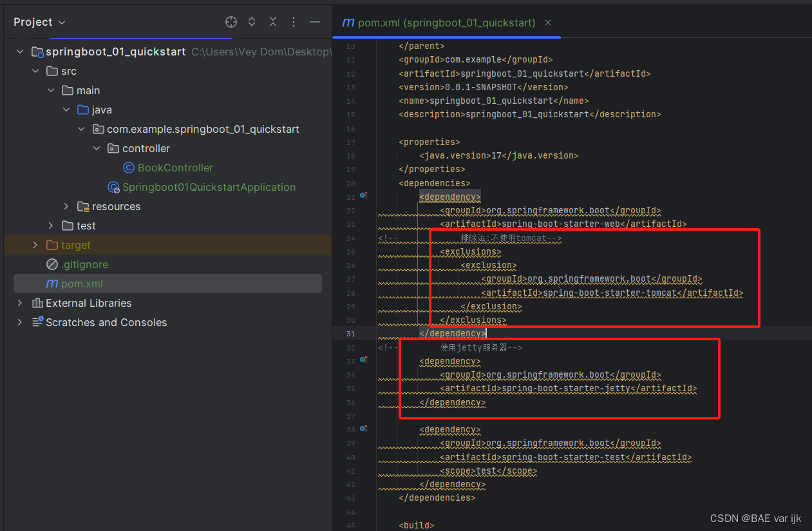Click the Expand All icon in Project toolbar
This screenshot has height=531, width=812.
click(251, 21)
